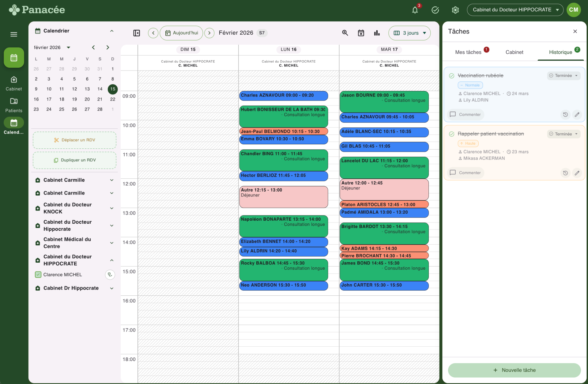Screen dimensions: 588x384
Task: Toggle the Clarence MICHEL checkbox
Action: 38,275
